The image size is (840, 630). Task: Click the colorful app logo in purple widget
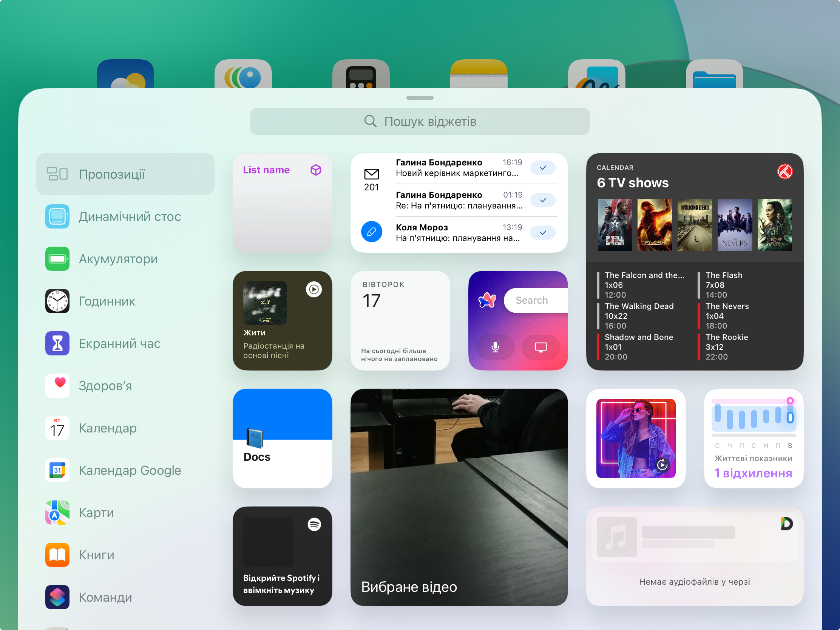pos(487,300)
